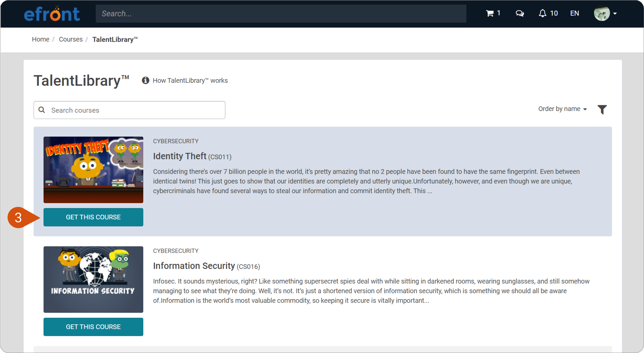The height and width of the screenshot is (353, 644).
Task: Click the efront logo
Action: click(52, 13)
